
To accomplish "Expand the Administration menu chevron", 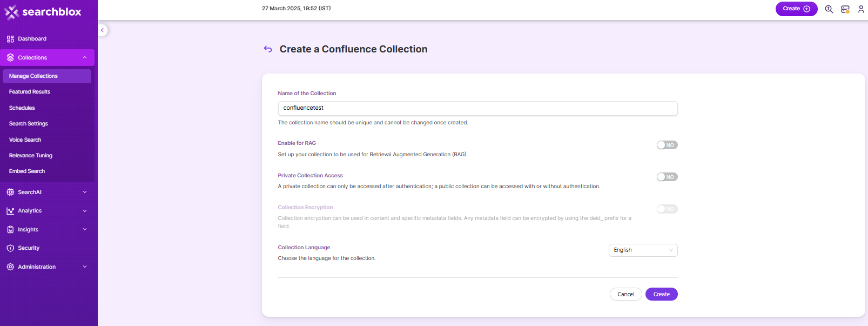I will (x=85, y=267).
